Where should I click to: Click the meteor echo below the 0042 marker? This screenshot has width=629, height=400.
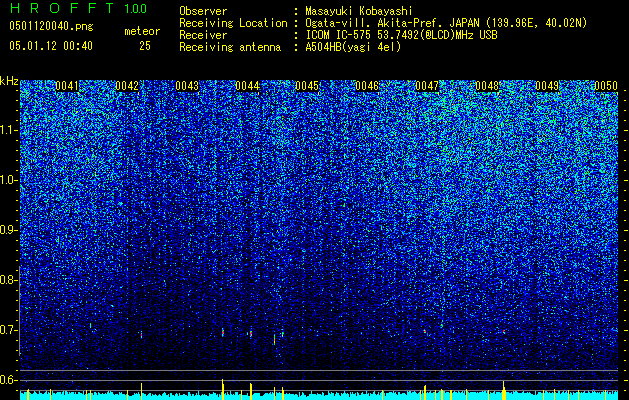(141, 334)
